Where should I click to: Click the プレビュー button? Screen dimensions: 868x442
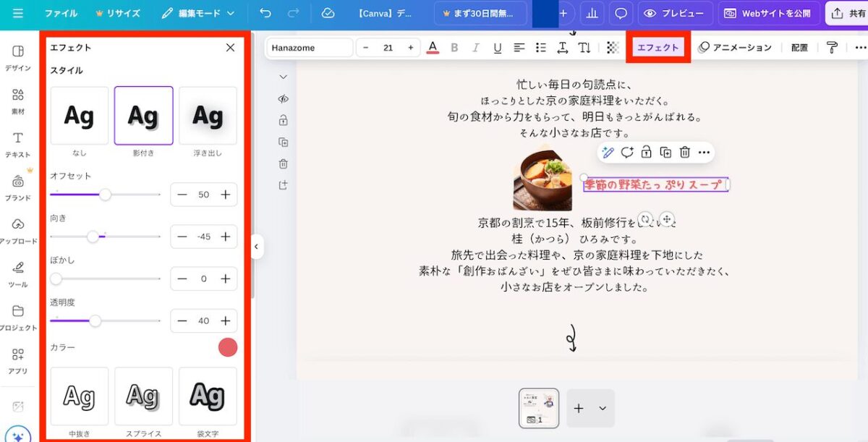[674, 13]
